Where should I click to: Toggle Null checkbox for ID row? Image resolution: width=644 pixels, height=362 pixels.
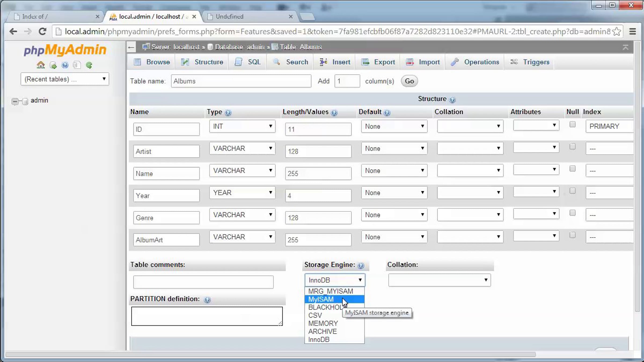[572, 124]
